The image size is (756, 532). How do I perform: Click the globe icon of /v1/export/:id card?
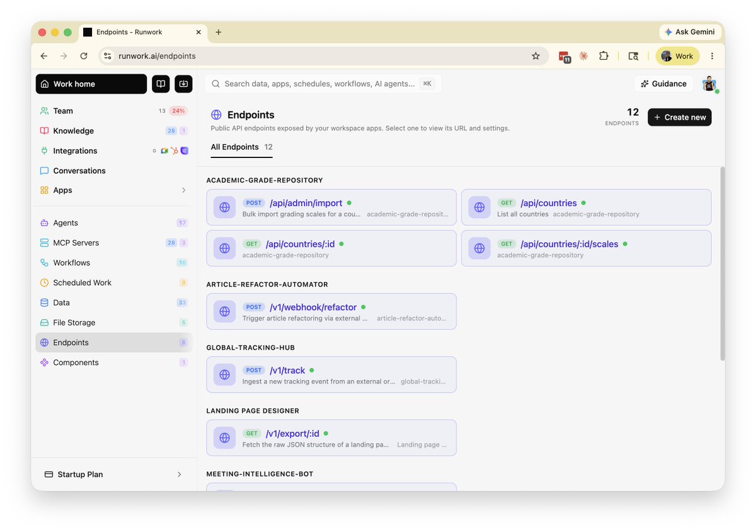click(x=224, y=438)
